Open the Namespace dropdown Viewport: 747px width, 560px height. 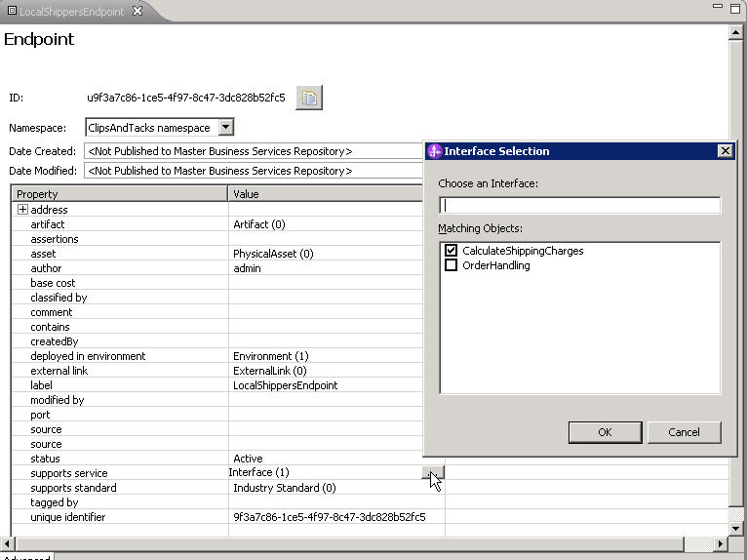(x=225, y=127)
